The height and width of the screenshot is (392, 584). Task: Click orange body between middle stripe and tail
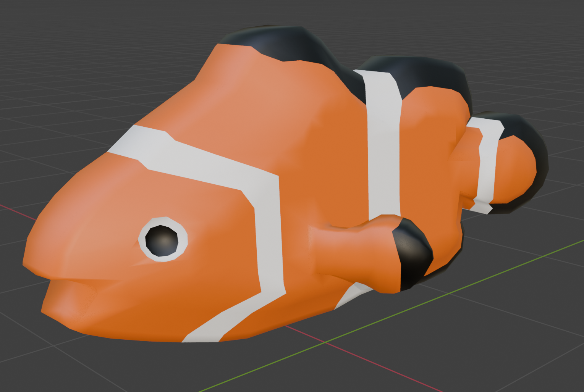pyautogui.click(x=428, y=153)
